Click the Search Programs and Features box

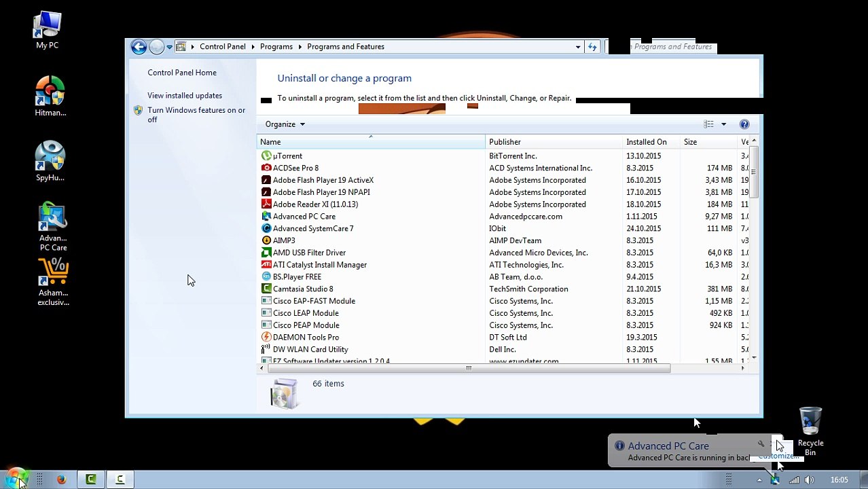click(671, 47)
